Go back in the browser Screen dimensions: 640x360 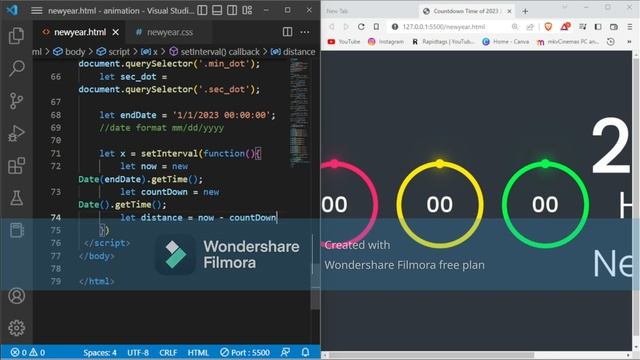(332, 27)
